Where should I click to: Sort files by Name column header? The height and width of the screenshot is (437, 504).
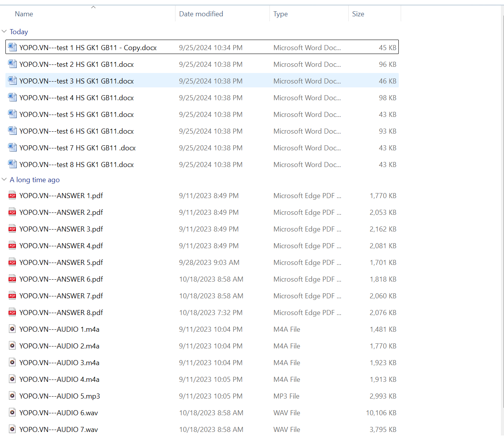(24, 14)
